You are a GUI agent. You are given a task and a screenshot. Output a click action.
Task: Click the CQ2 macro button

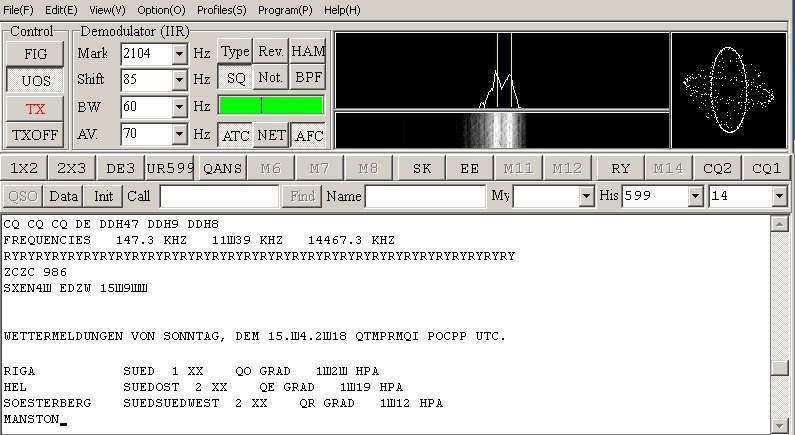pos(717,168)
